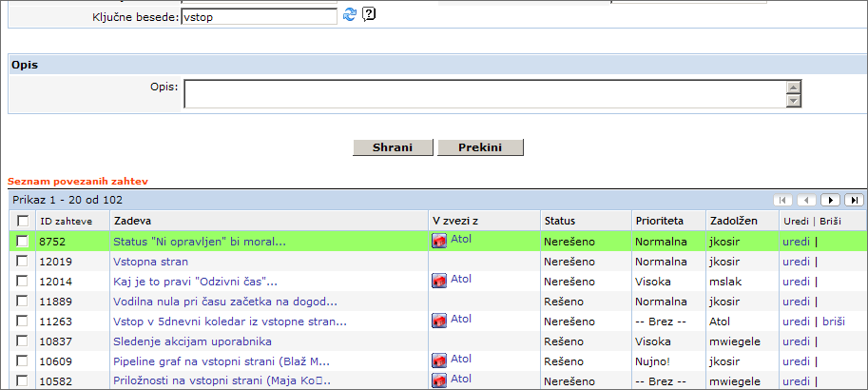Jump to the last page arrow
Screen dimensions: 868x390
[x=854, y=200]
